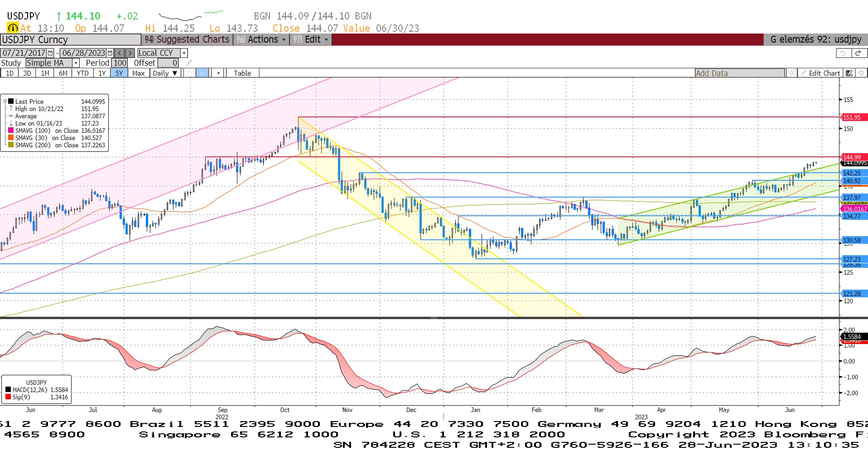Click the Low marker icon in legend
868x470 pixels.
(x=11, y=123)
